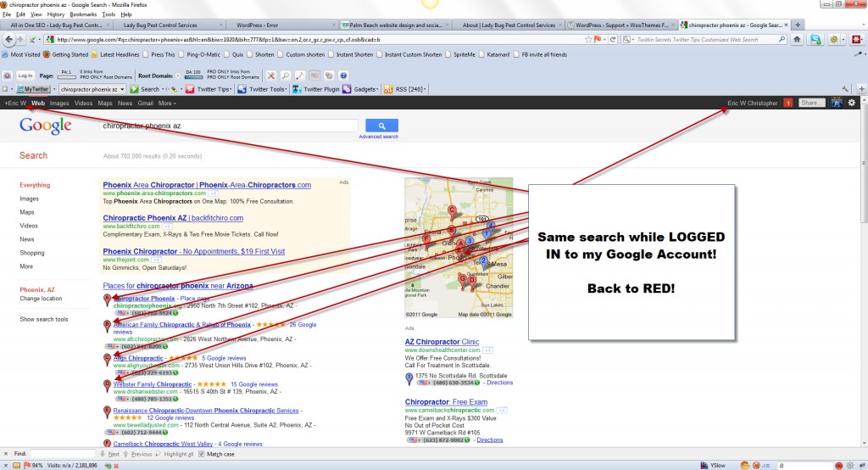Open the Firefox home page icon
Image resolution: width=868 pixels, height=470 pixels.
point(797,39)
